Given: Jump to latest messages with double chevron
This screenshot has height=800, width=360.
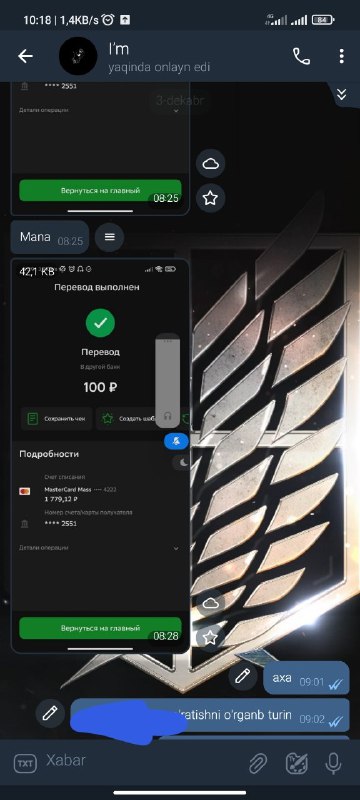Looking at the screenshot, I should tap(342, 94).
